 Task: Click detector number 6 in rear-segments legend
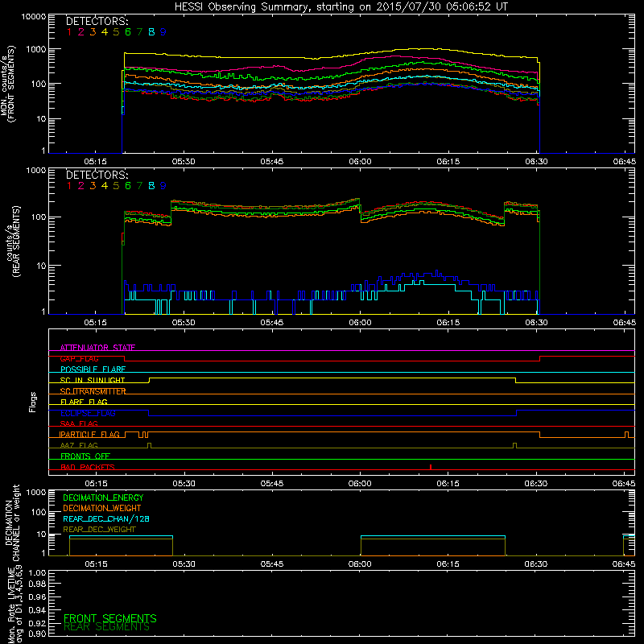128,186
